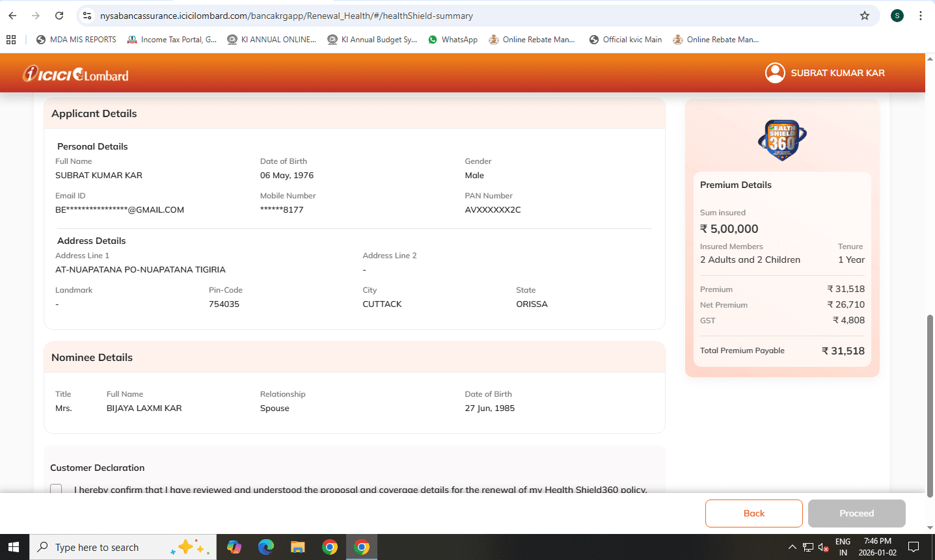The image size is (935, 560).
Task: Open the taskbar clock showing 7:46 PM
Action: pyautogui.click(x=877, y=547)
